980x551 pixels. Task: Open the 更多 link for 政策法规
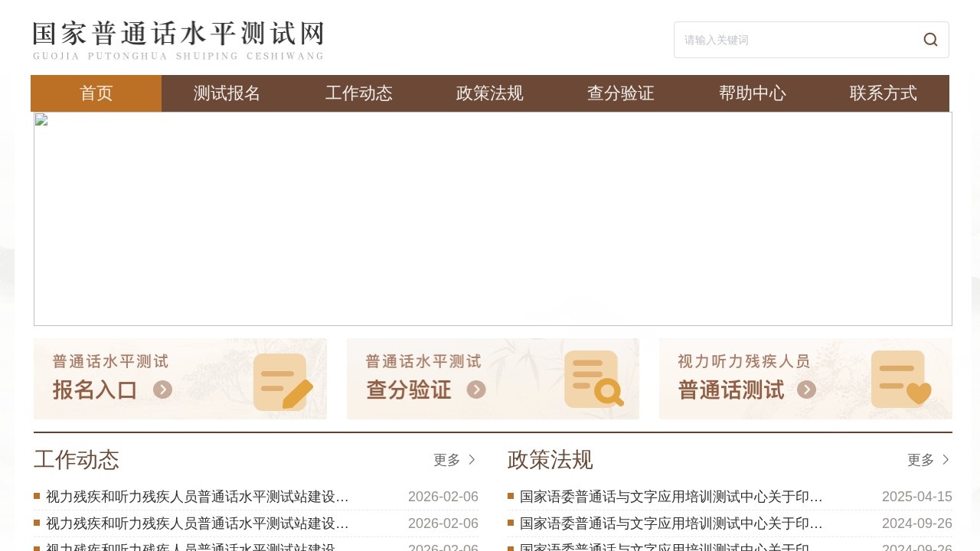[x=921, y=460]
